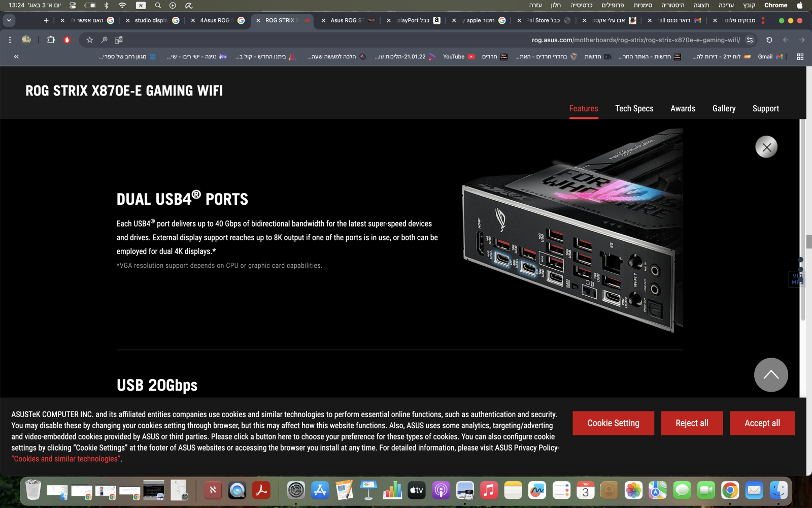Screen dimensions: 812x508
Task: Open Music from the dock
Action: [489, 490]
